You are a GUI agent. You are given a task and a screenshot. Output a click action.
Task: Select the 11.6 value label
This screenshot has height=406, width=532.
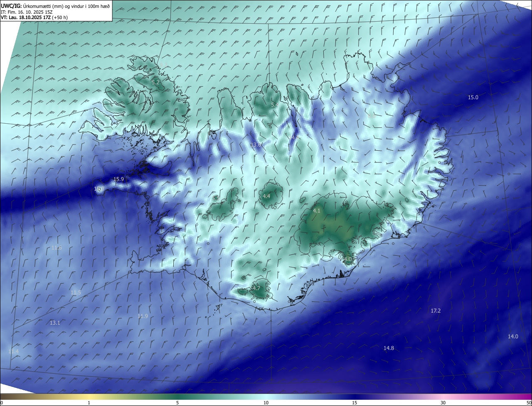point(57,248)
